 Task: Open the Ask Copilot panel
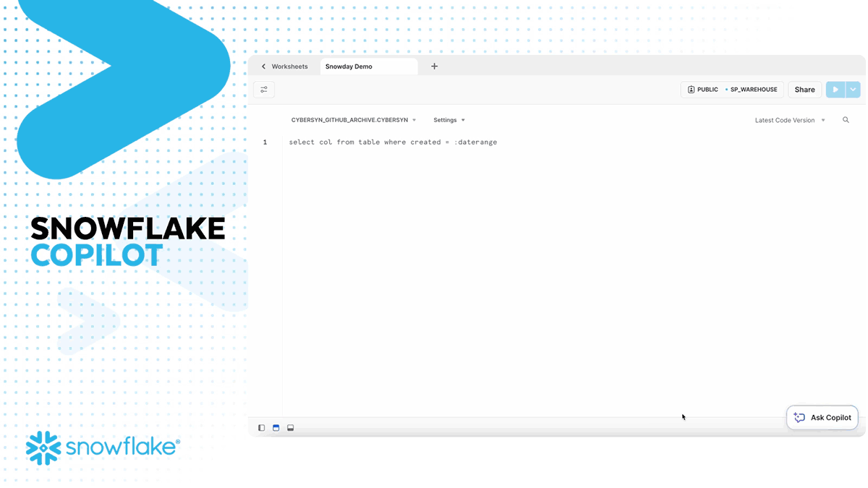[822, 417]
